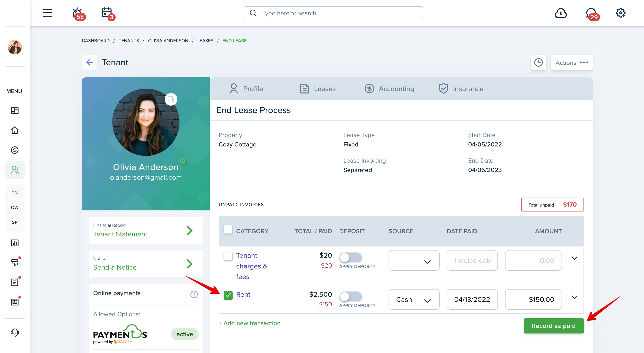Click Olivia Anderson profile photo

point(146,122)
